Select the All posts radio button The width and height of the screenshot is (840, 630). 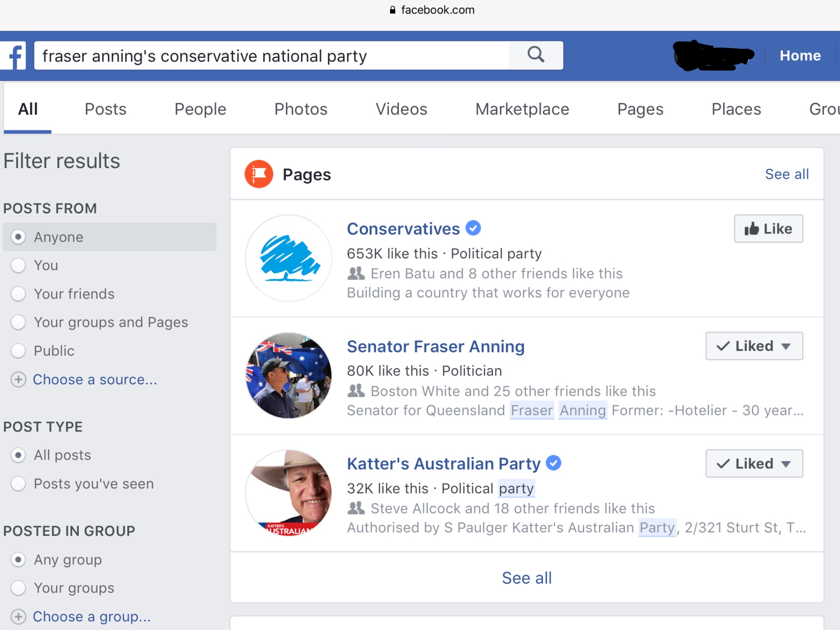[x=18, y=455]
